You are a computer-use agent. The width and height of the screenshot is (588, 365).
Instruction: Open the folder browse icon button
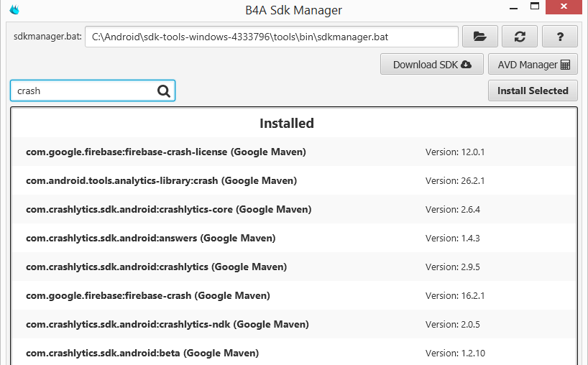(x=479, y=37)
